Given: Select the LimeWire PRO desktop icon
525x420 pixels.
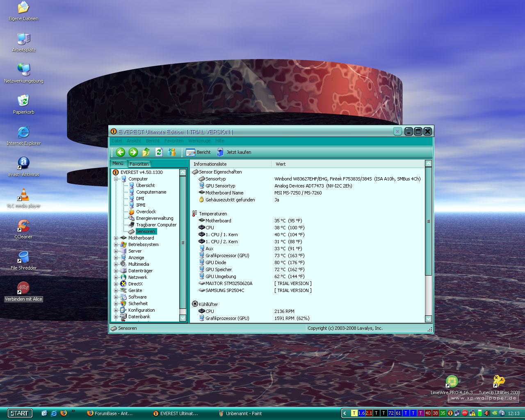Looking at the screenshot, I should point(452,385).
